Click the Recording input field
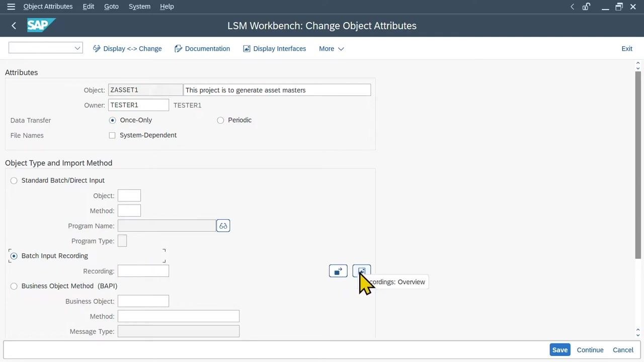Image resolution: width=644 pixels, height=362 pixels. [x=143, y=271]
